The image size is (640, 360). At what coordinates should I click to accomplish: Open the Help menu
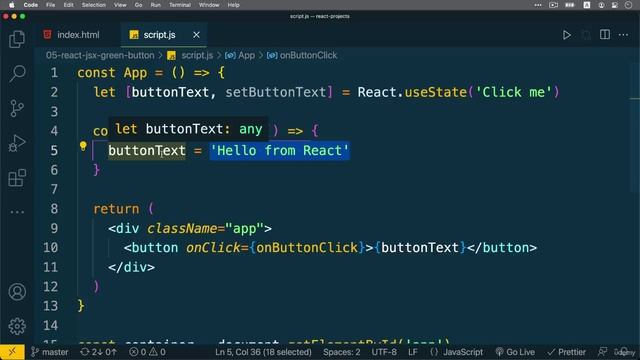233,5
